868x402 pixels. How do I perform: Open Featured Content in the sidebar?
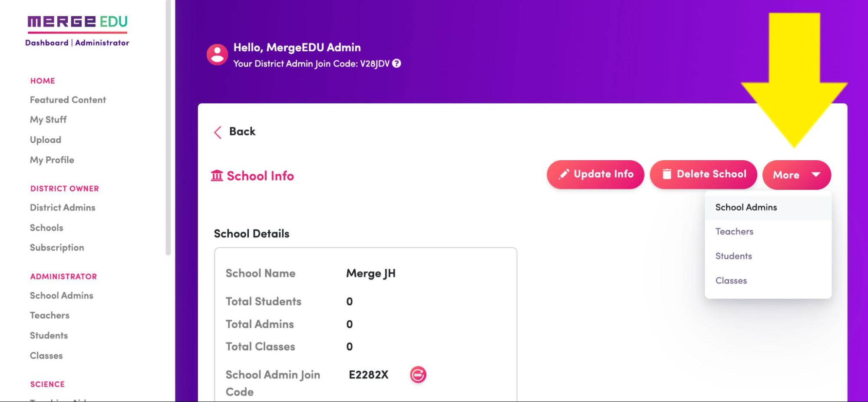68,100
